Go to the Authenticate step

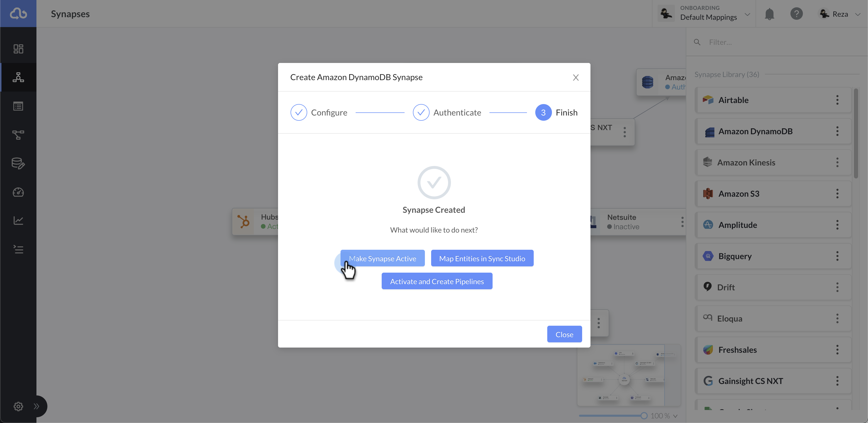(x=447, y=112)
